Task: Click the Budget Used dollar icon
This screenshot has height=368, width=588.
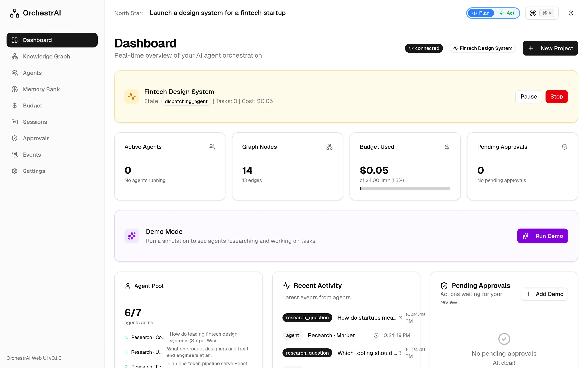Action: [447, 147]
